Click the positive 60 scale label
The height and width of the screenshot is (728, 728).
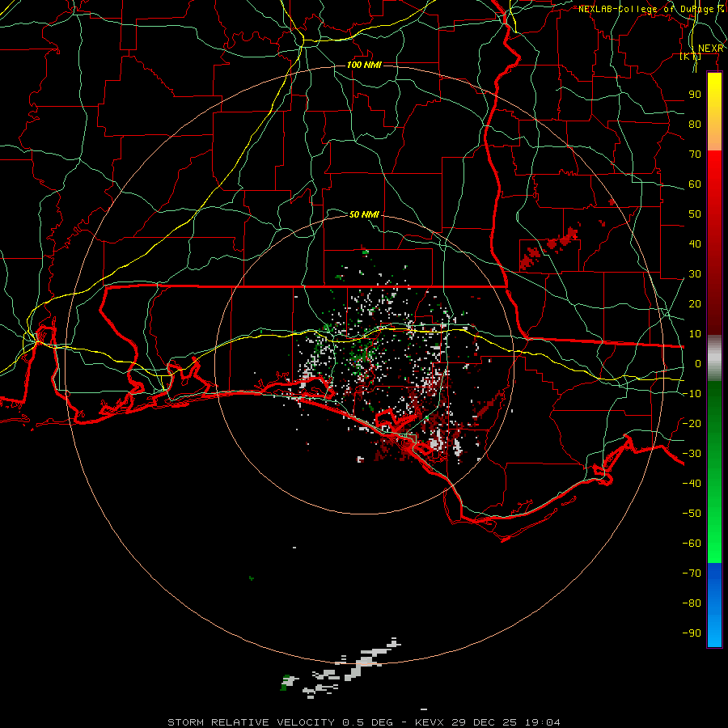[x=695, y=184]
